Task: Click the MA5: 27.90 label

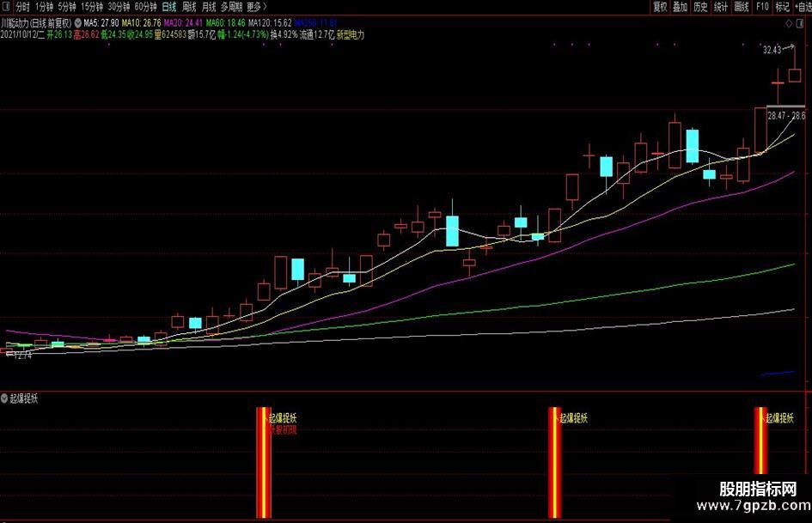Action: click(x=101, y=23)
